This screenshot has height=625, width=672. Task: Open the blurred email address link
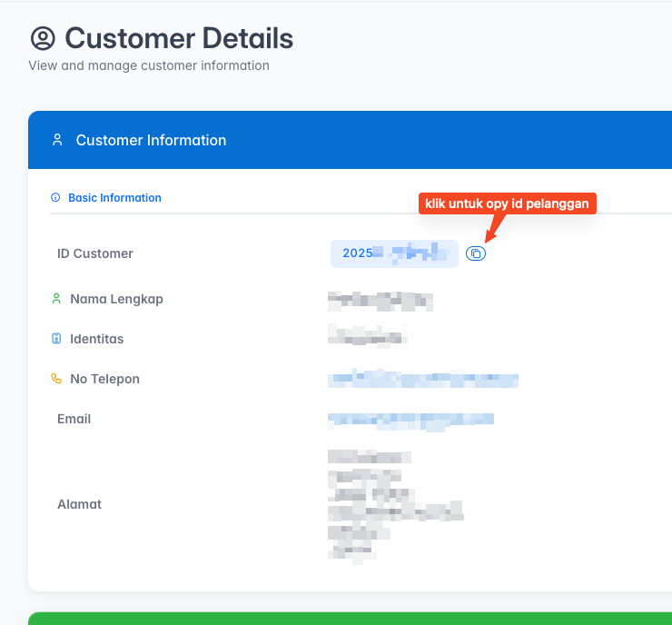click(410, 419)
